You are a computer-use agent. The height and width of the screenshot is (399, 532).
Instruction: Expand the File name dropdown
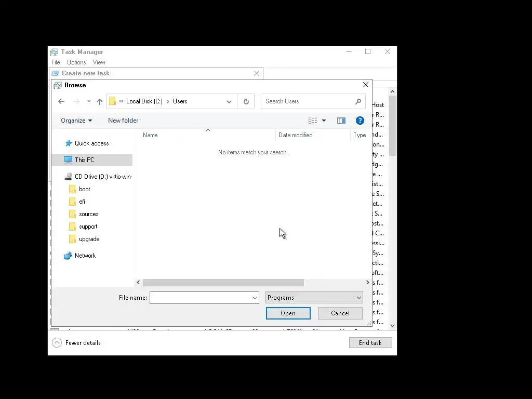(255, 298)
